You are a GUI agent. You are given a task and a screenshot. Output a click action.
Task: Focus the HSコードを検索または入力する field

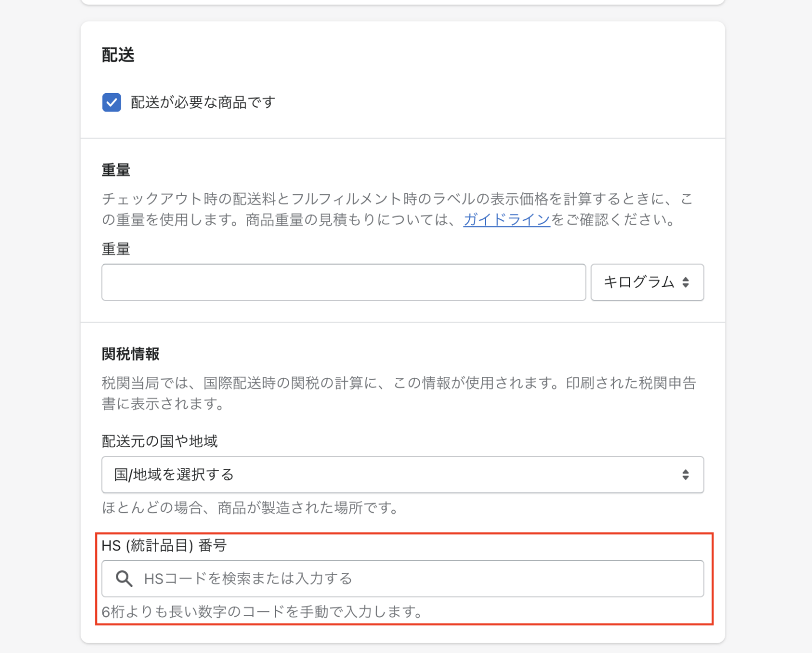coord(403,579)
